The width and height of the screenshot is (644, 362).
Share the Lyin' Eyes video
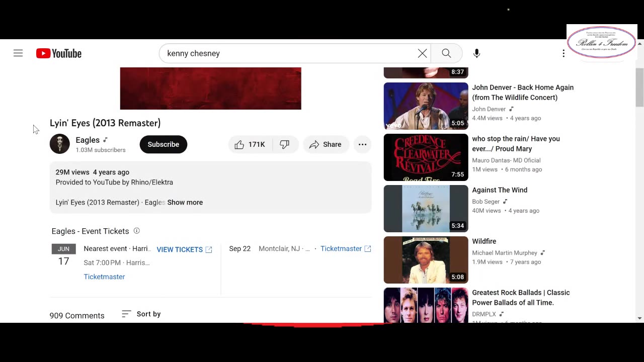click(326, 144)
